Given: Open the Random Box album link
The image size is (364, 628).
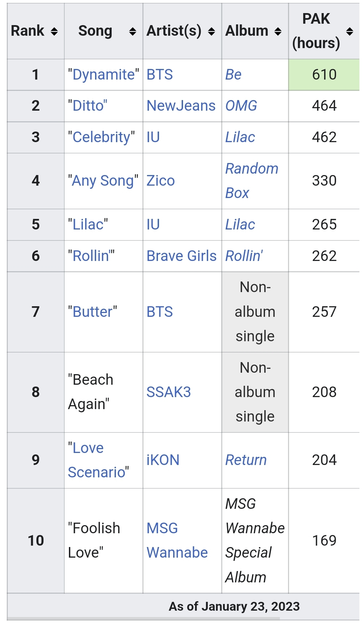Looking at the screenshot, I should 252,181.
